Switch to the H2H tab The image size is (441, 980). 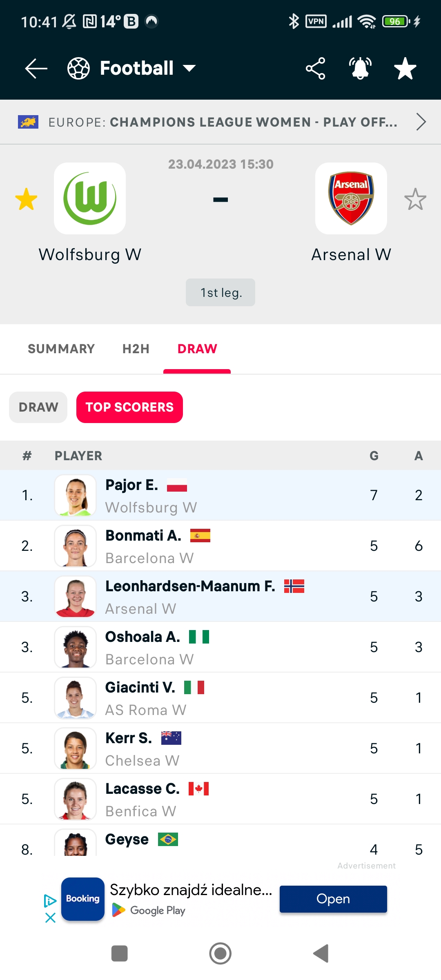click(x=136, y=349)
